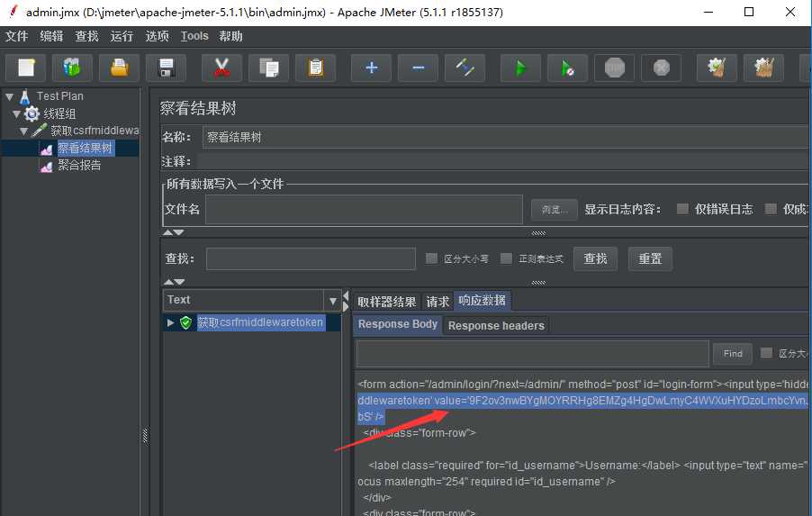Click the collapse arrows below search panel
This screenshot has width=812, height=516.
coord(174,282)
